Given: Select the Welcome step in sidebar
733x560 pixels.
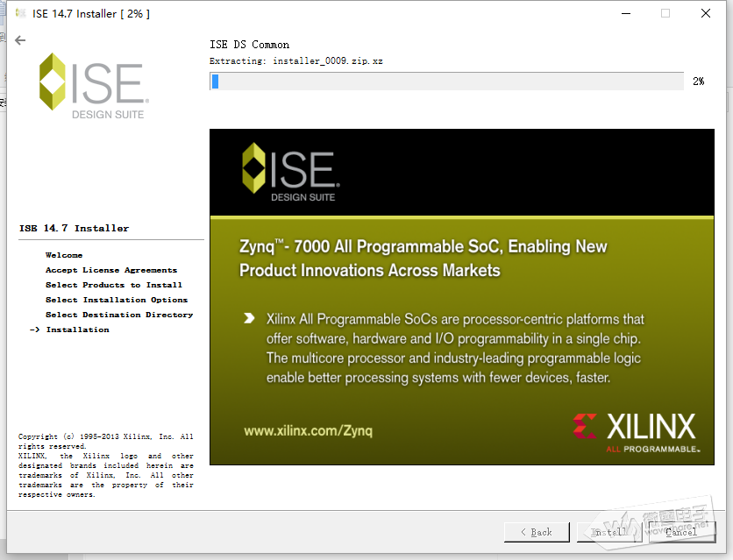Looking at the screenshot, I should click(64, 255).
